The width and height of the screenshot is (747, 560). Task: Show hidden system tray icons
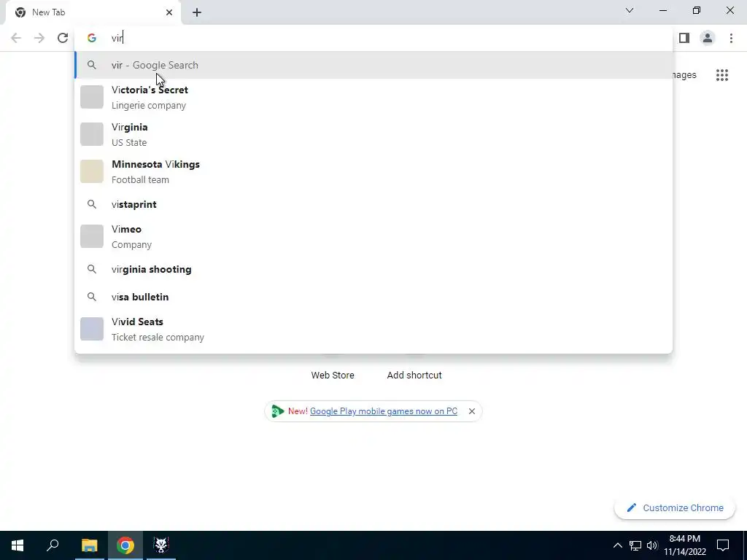[617, 545]
